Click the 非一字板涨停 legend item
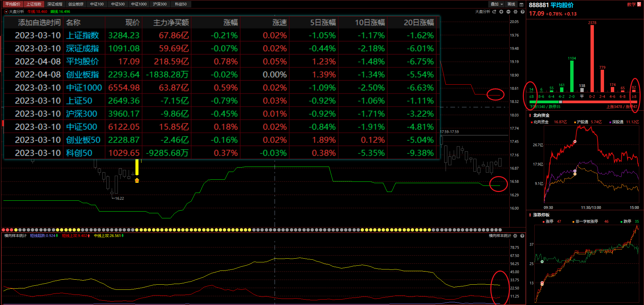This screenshot has width=644, height=305. (585, 221)
